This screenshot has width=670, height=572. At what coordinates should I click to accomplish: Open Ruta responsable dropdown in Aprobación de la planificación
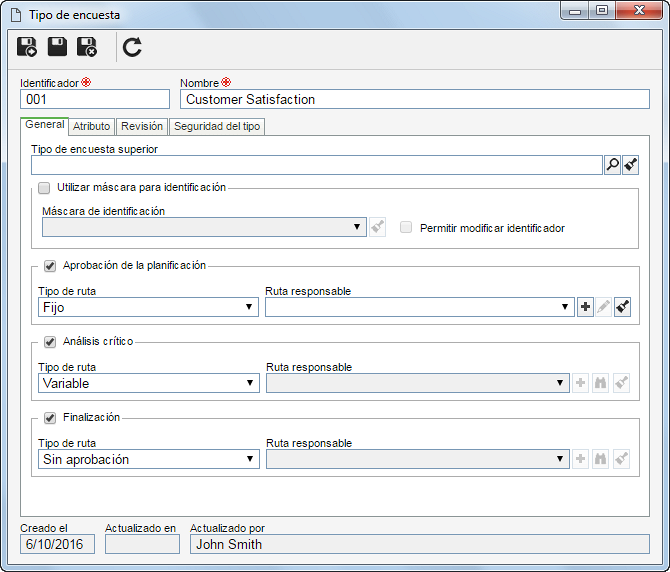(420, 307)
